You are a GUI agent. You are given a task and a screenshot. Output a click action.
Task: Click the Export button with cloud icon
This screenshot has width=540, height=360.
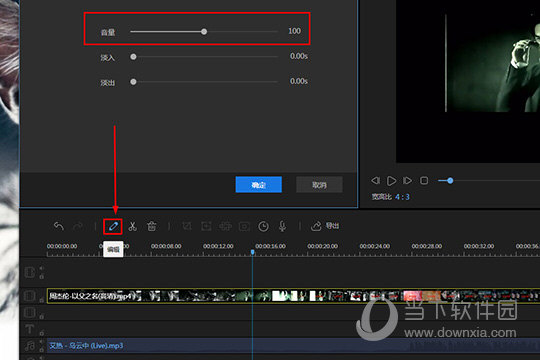coord(325,226)
